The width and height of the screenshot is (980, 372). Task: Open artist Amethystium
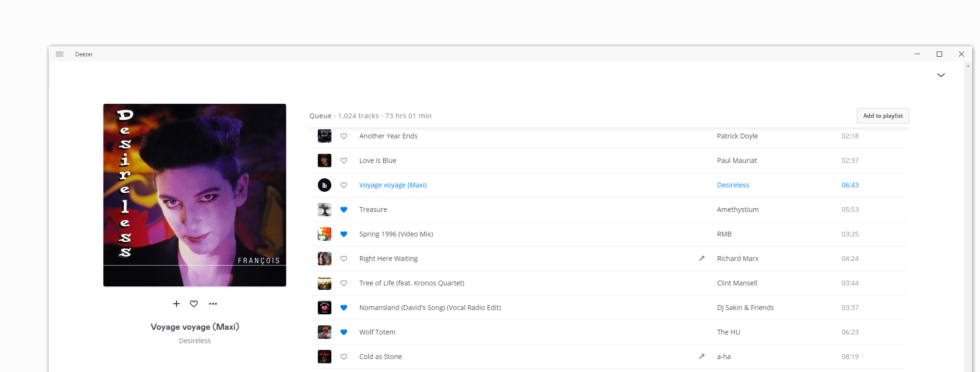[738, 210]
